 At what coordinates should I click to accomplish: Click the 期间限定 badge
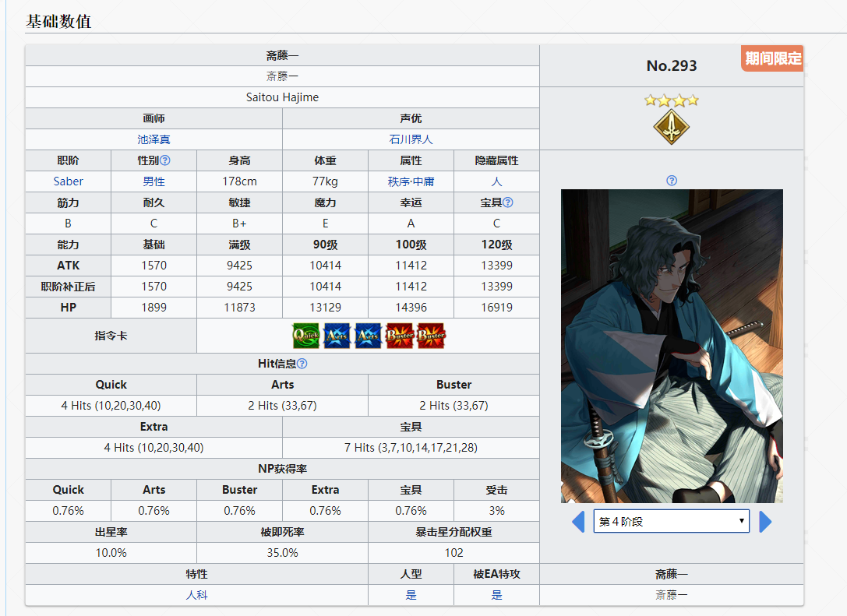pos(772,58)
